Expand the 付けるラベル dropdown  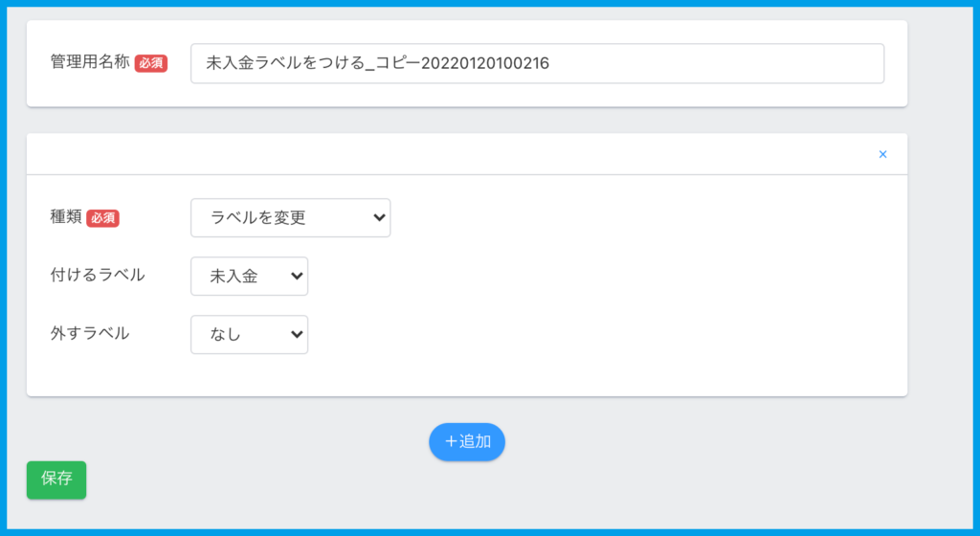(x=249, y=277)
